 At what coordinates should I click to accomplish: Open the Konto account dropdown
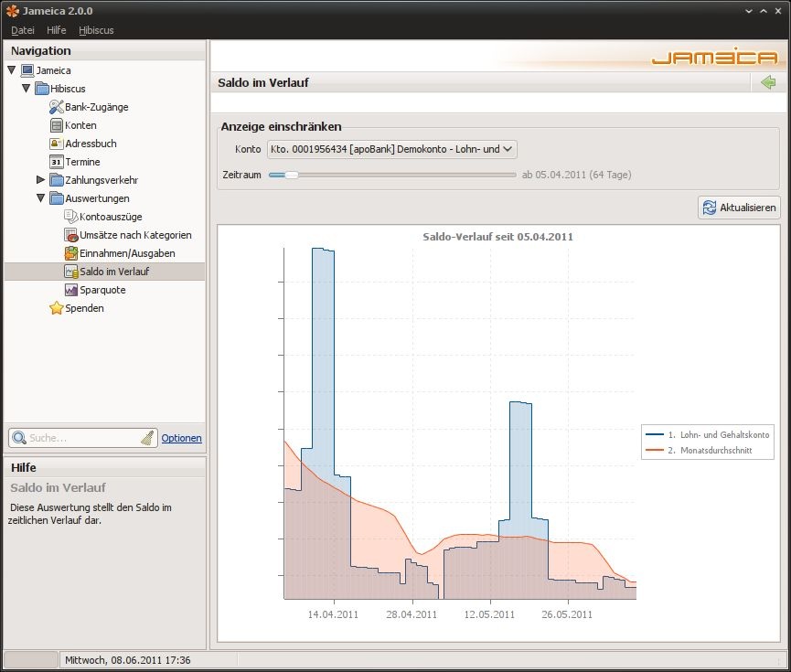click(392, 149)
